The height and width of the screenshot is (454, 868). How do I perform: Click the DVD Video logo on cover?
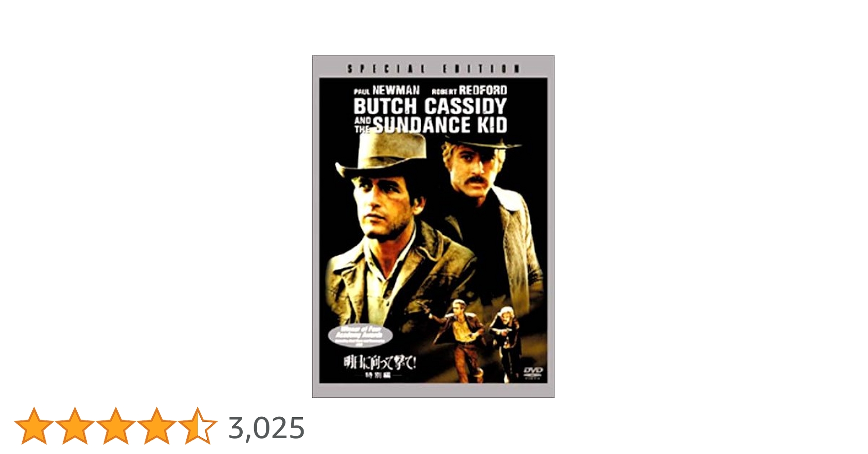coord(533,372)
